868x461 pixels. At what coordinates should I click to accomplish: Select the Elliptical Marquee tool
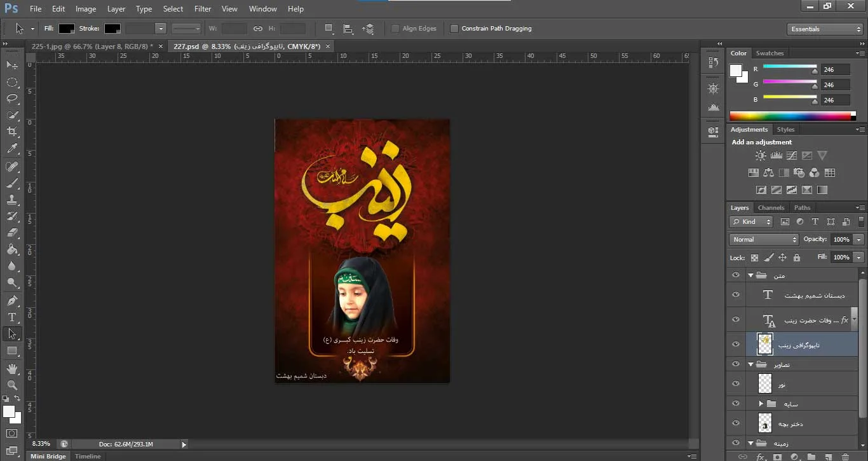coord(12,82)
